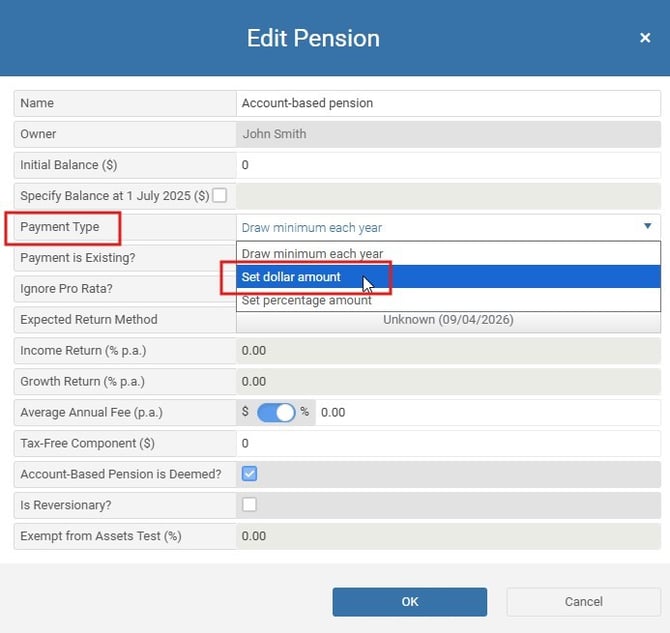This screenshot has height=633, width=670.
Task: Close the Edit Pension dialog
Action: (645, 38)
